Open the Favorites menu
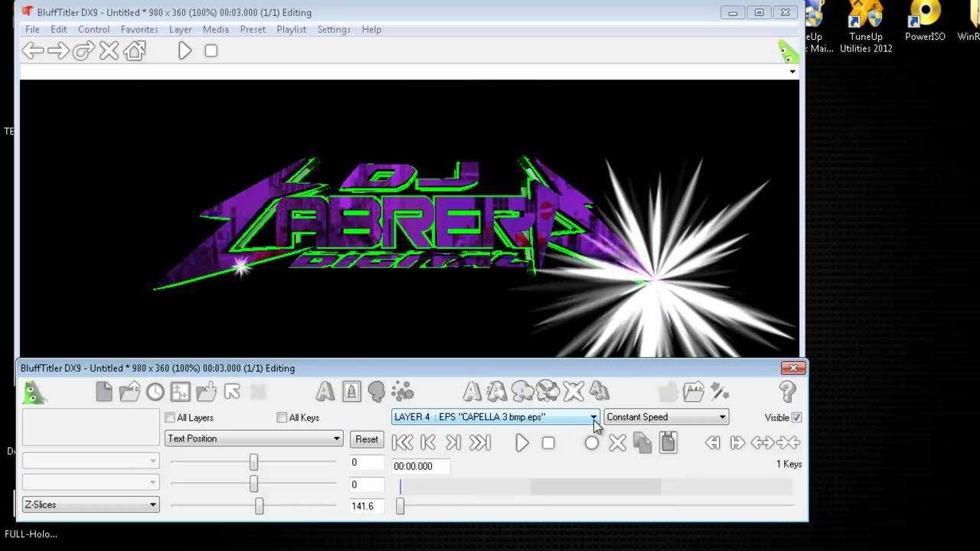 [139, 29]
